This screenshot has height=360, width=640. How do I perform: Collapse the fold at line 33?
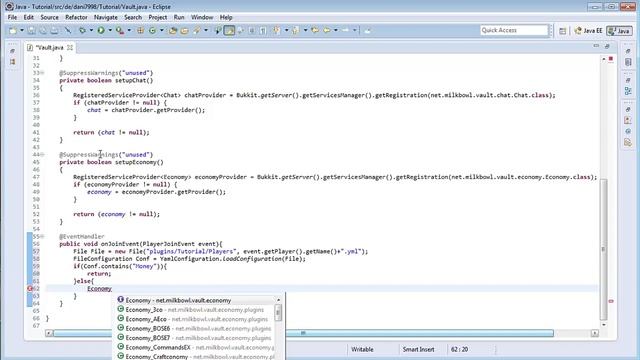[x=42, y=73]
